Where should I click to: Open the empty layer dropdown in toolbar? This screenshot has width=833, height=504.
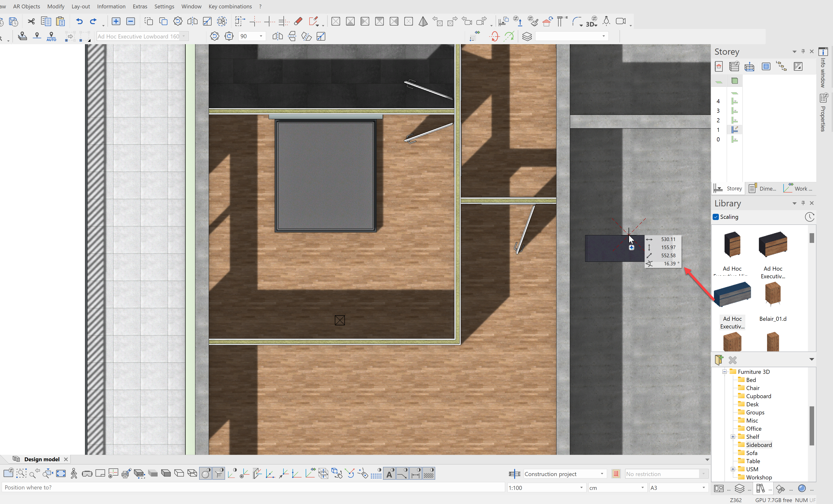click(x=604, y=36)
